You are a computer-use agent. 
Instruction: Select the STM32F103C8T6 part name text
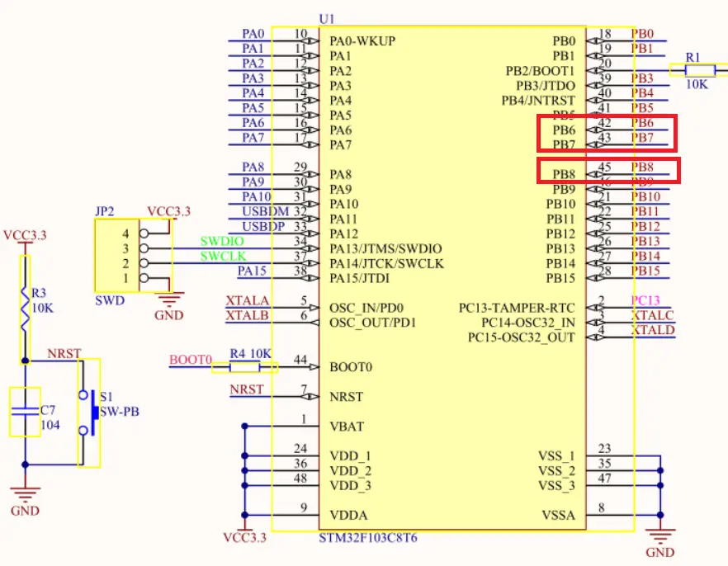(x=368, y=538)
